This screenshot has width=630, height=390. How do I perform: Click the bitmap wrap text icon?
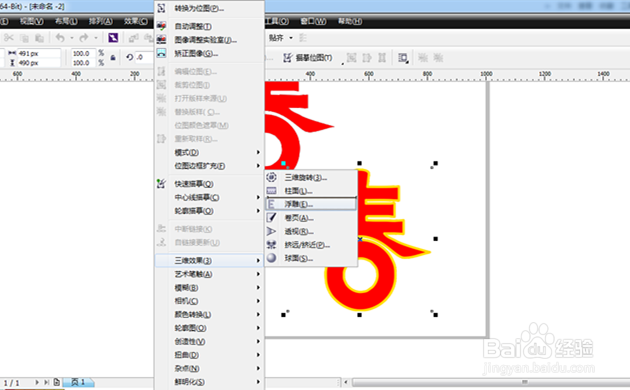(x=403, y=58)
